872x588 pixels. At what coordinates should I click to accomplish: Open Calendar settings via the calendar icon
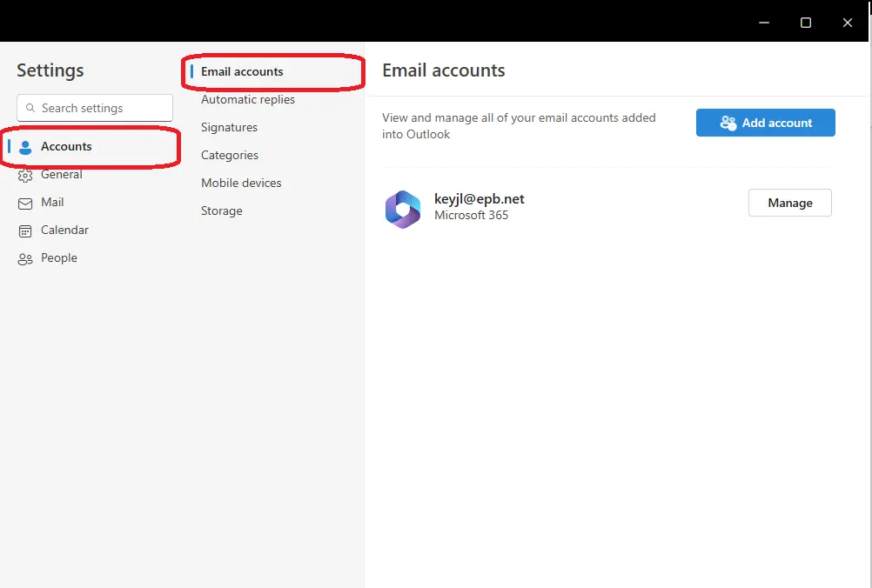pos(25,231)
